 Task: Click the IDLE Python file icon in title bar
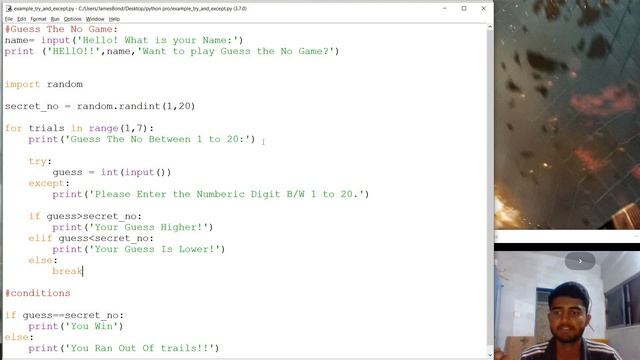[9, 8]
